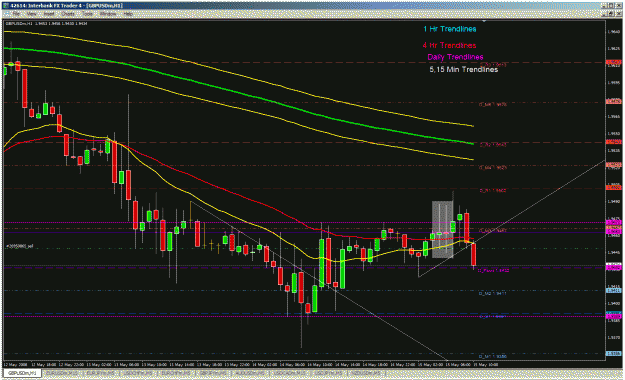This screenshot has width=625, height=380.
Task: Click the Interbank FX Trader title bar icon
Action: pyautogui.click(x=6, y=6)
